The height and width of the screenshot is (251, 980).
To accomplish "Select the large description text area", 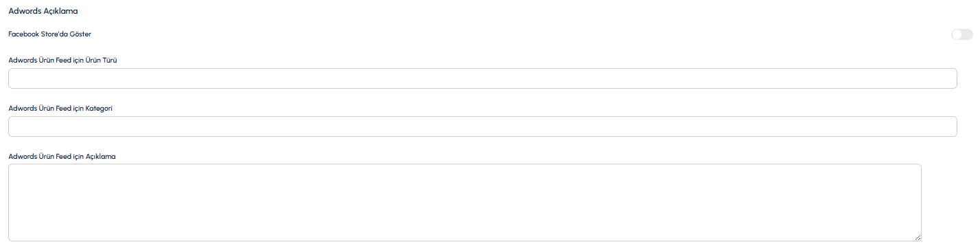I will (x=464, y=202).
